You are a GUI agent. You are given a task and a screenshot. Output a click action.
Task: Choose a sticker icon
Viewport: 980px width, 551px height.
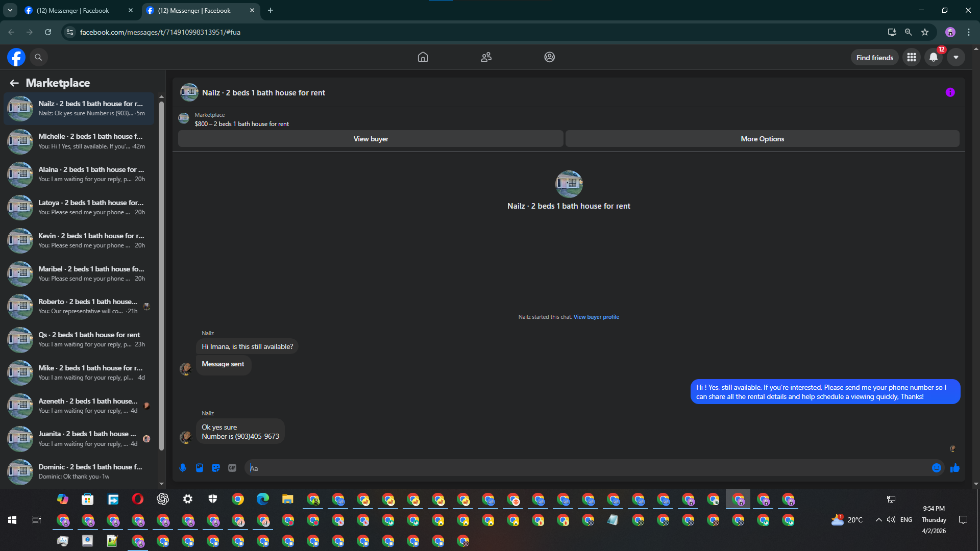(216, 468)
